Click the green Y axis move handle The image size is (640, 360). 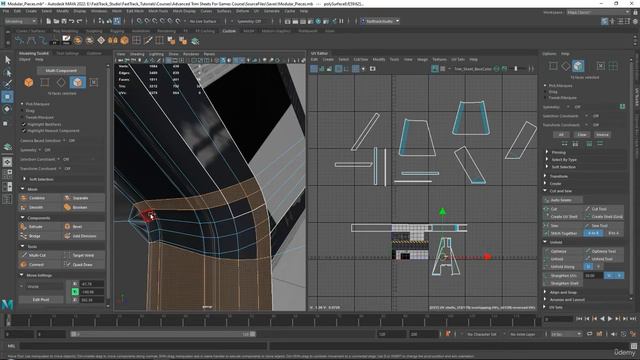tap(442, 211)
